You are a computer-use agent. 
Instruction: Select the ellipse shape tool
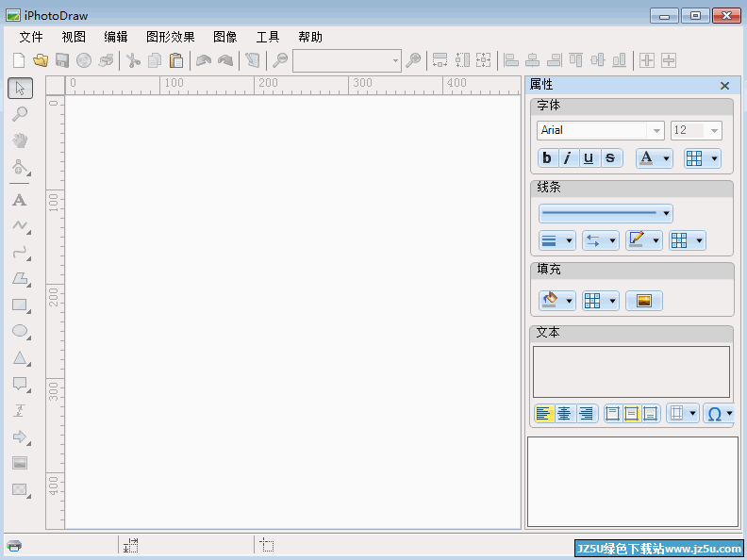[21, 331]
